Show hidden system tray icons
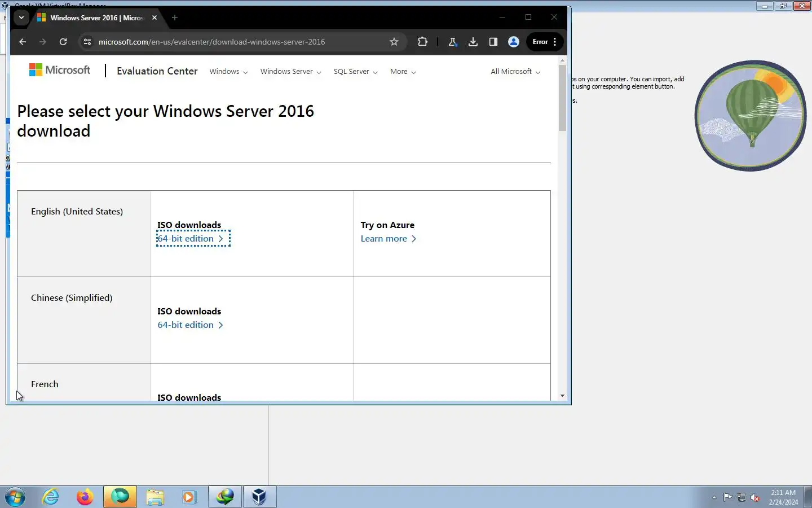The image size is (812, 508). click(714, 497)
